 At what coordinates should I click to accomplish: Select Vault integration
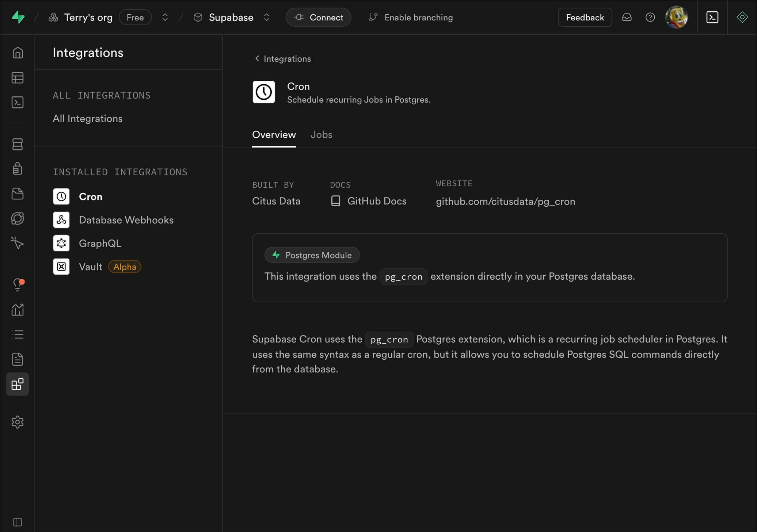coord(91,267)
